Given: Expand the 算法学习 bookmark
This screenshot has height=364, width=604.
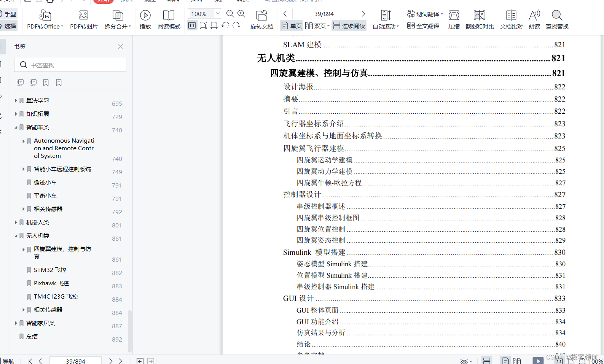Looking at the screenshot, I should [x=16, y=100].
